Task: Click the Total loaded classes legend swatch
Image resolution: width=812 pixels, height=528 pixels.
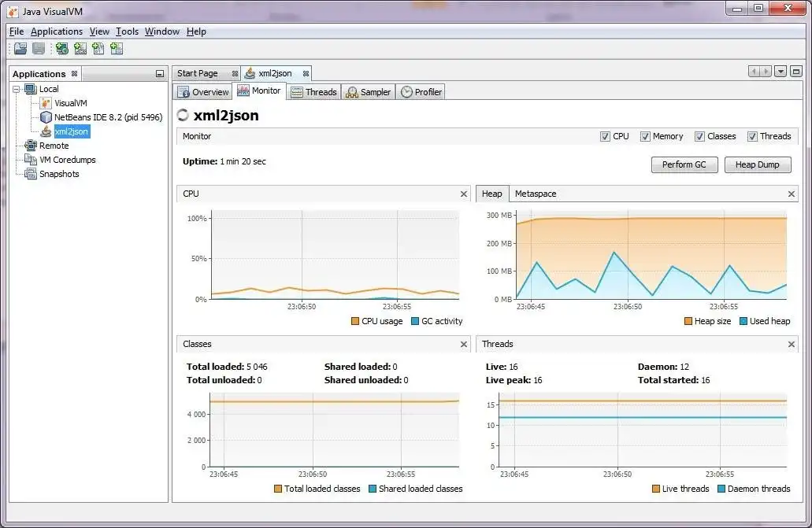Action: [x=278, y=489]
